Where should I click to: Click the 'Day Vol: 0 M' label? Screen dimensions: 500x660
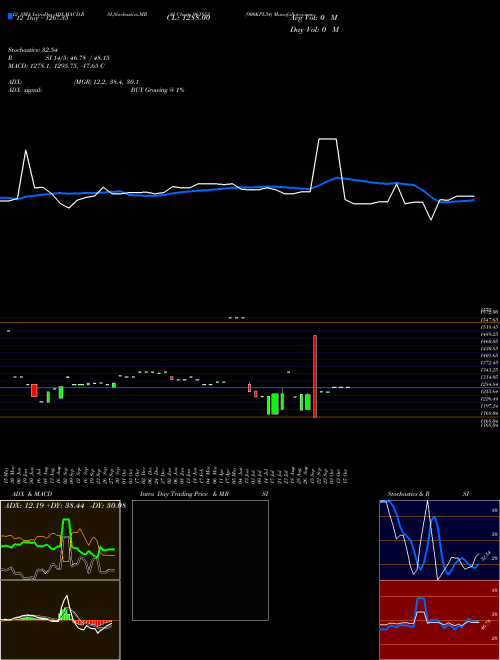pos(314,30)
